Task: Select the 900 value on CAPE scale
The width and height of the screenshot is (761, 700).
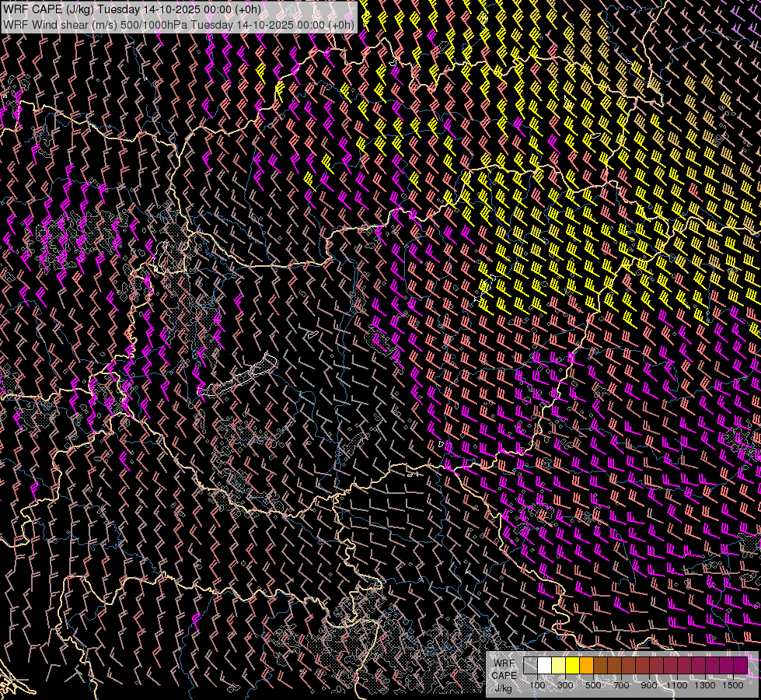Action: click(649, 685)
